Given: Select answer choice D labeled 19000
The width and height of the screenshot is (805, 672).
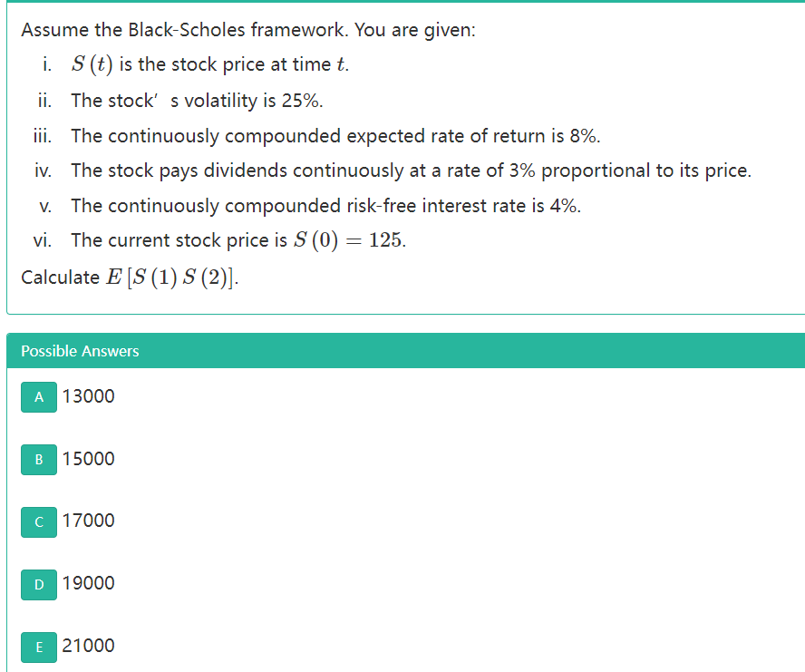Looking at the screenshot, I should 88,584.
